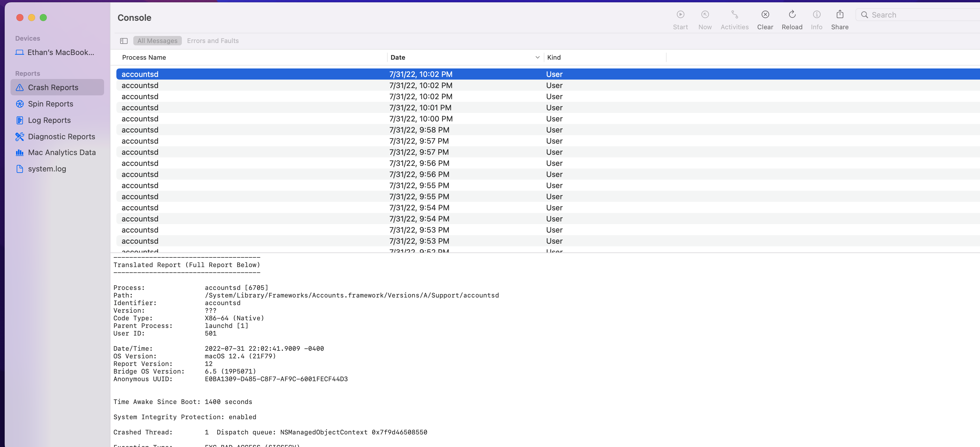
Task: Sort by Kind column header
Action: 553,58
